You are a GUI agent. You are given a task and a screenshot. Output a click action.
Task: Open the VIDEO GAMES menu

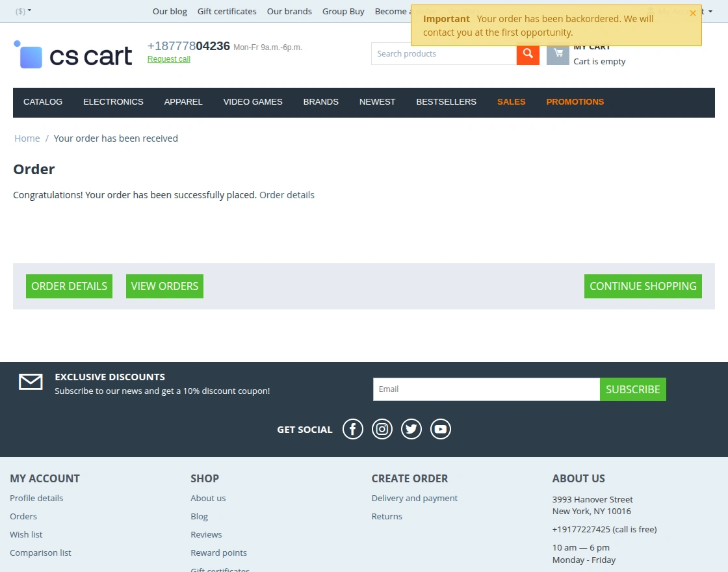[x=253, y=101]
